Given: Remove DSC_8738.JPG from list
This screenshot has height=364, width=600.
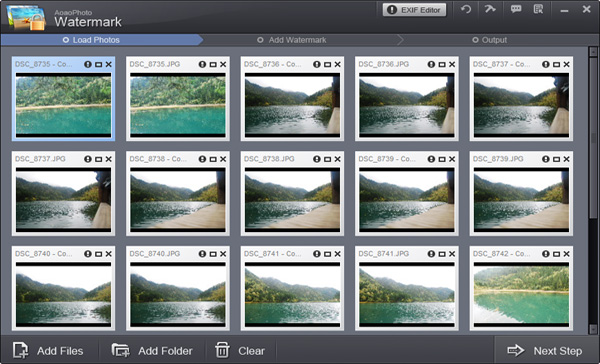Looking at the screenshot, I should point(338,159).
